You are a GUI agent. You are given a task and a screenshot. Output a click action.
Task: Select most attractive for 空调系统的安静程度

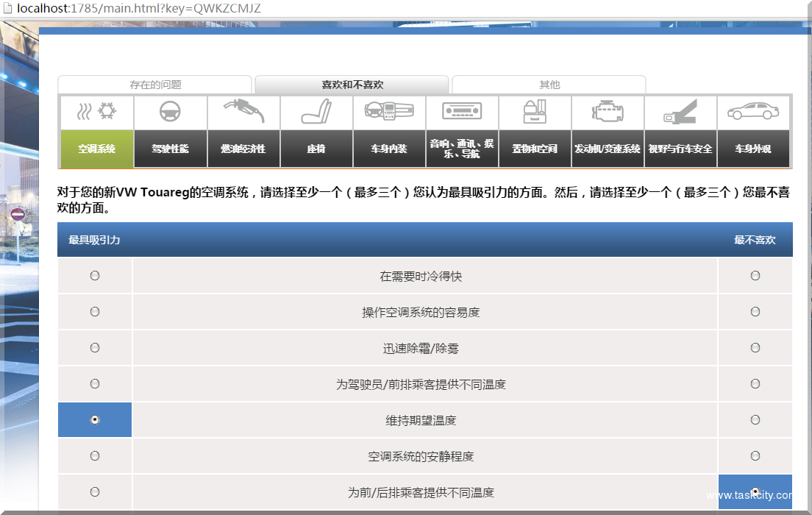[95, 456]
